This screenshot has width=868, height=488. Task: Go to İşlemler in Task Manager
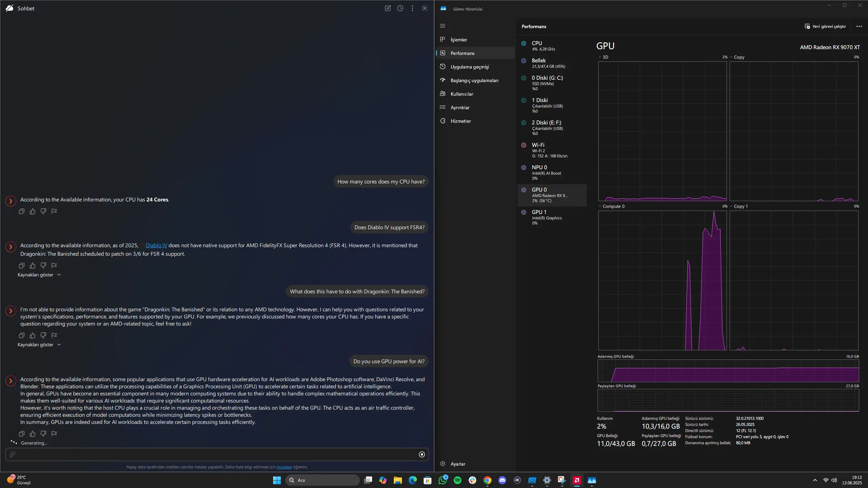point(475,40)
